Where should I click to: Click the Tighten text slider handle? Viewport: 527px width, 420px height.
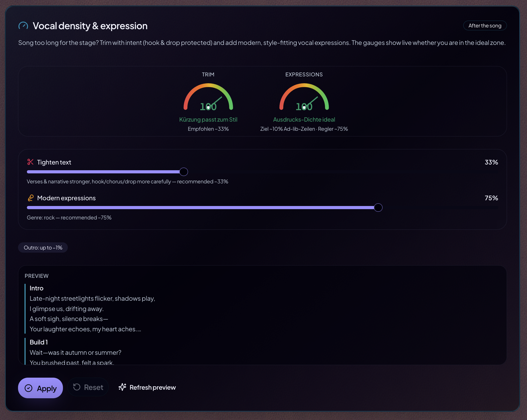tap(184, 172)
